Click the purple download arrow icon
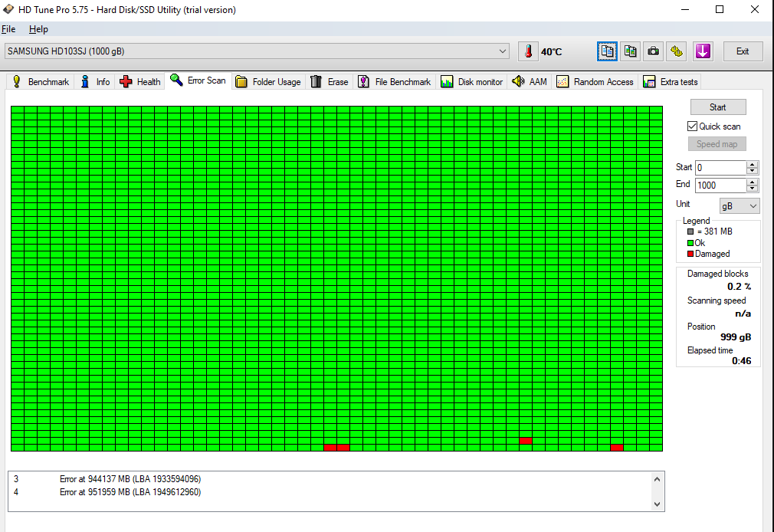The height and width of the screenshot is (532, 774). 703,51
